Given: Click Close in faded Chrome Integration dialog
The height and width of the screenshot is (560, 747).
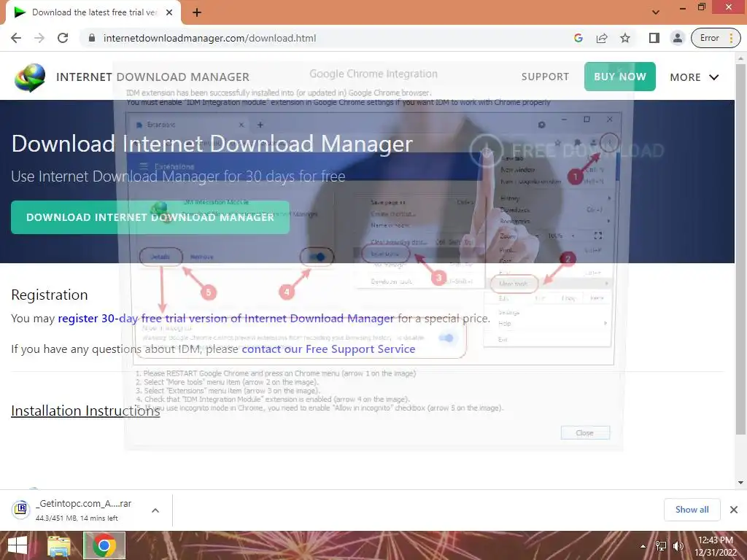Looking at the screenshot, I should (x=585, y=433).
